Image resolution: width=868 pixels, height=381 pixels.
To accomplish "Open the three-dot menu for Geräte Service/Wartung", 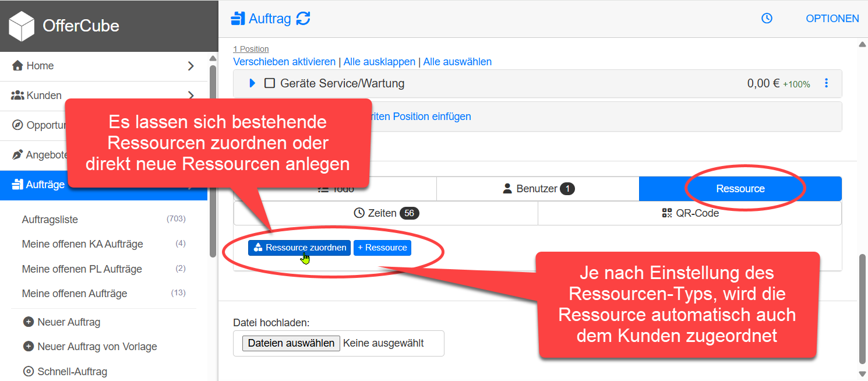I will (826, 83).
